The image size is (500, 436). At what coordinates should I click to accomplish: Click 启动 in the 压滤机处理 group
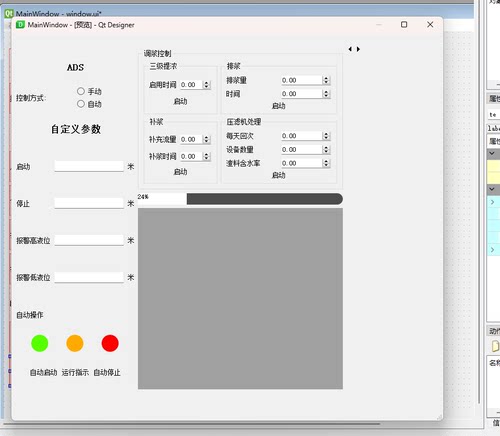(x=279, y=175)
